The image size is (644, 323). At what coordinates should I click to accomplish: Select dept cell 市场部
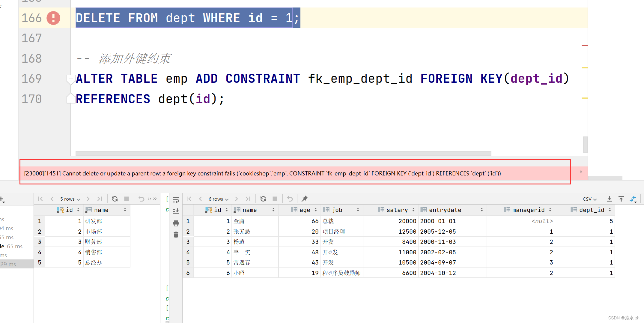107,232
